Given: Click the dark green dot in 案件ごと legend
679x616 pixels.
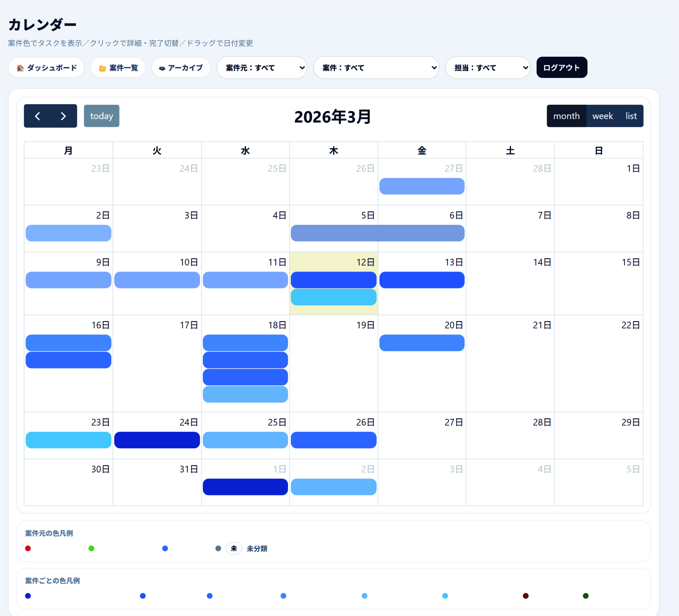Looking at the screenshot, I should tap(586, 596).
